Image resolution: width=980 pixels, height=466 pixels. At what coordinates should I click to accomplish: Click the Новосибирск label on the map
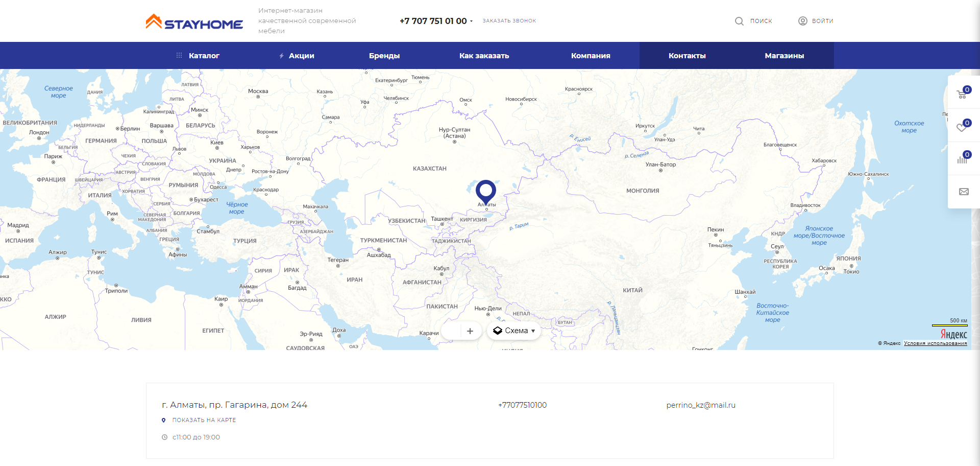click(x=521, y=99)
